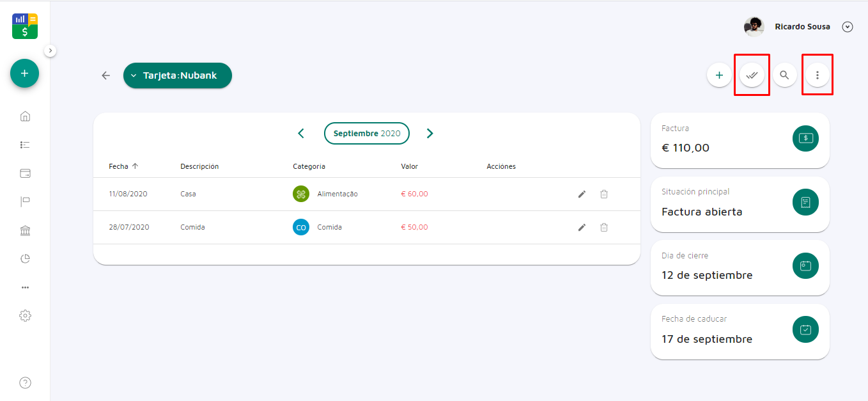This screenshot has height=401, width=868.
Task: Open the credit card wallet sidebar icon
Action: (x=25, y=173)
